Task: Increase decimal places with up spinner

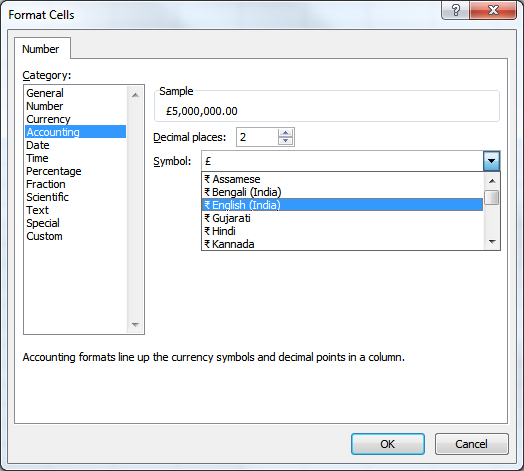Action: (285, 133)
